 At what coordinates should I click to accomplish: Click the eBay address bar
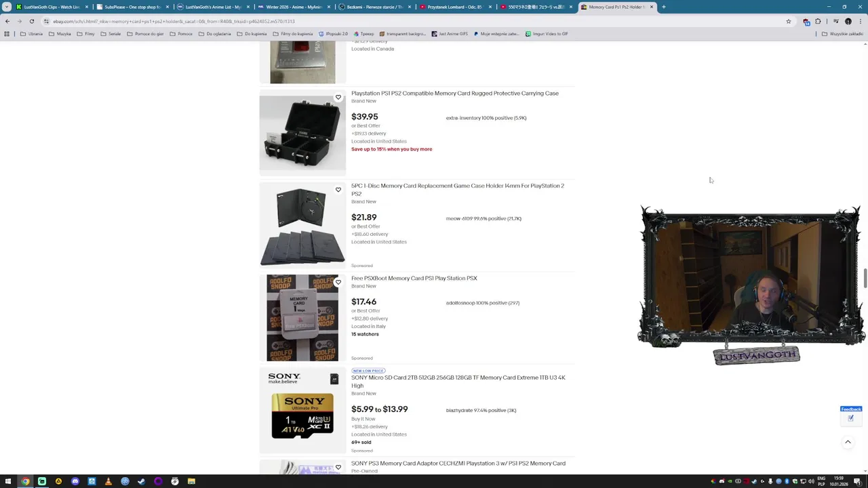407,22
